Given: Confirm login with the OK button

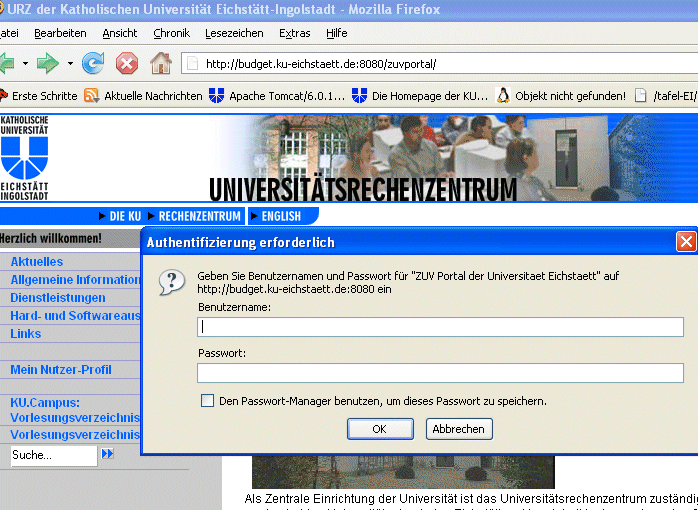Looking at the screenshot, I should coord(380,429).
